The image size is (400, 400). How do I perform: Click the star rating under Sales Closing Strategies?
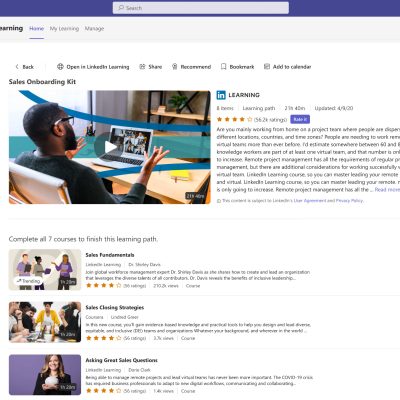103,338
